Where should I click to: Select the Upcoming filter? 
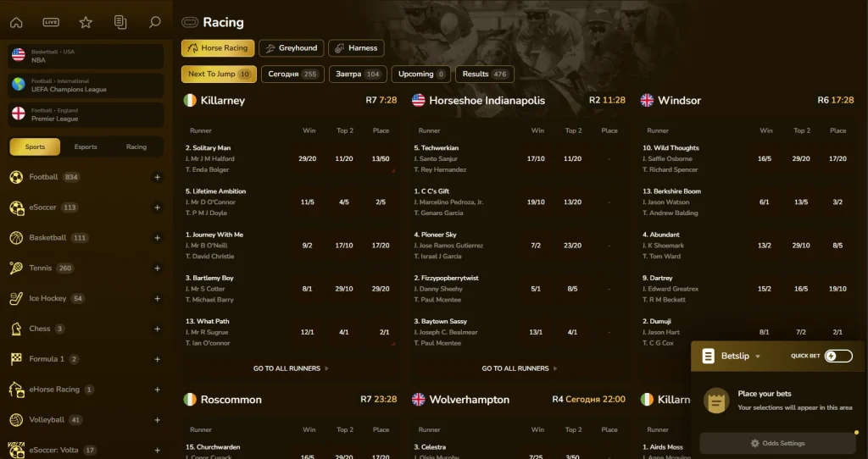coord(420,75)
